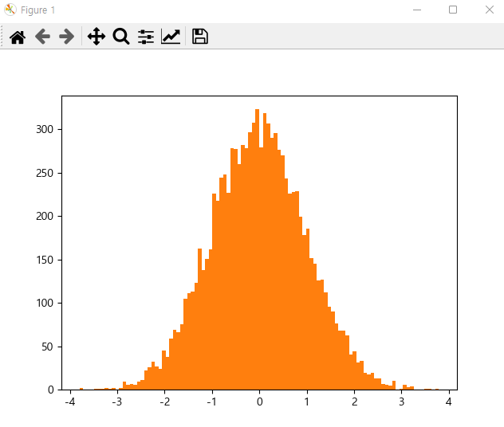Open Configure subplots sliders icon

click(x=146, y=37)
